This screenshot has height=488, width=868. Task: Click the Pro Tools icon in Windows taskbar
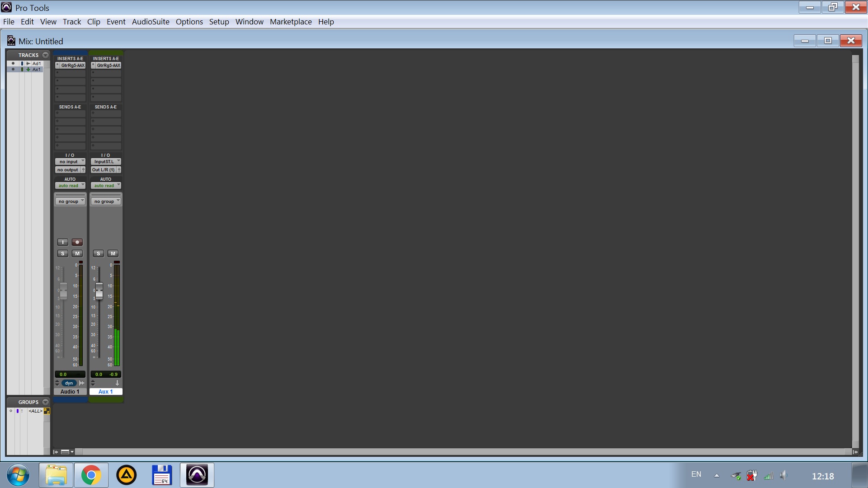click(x=197, y=475)
